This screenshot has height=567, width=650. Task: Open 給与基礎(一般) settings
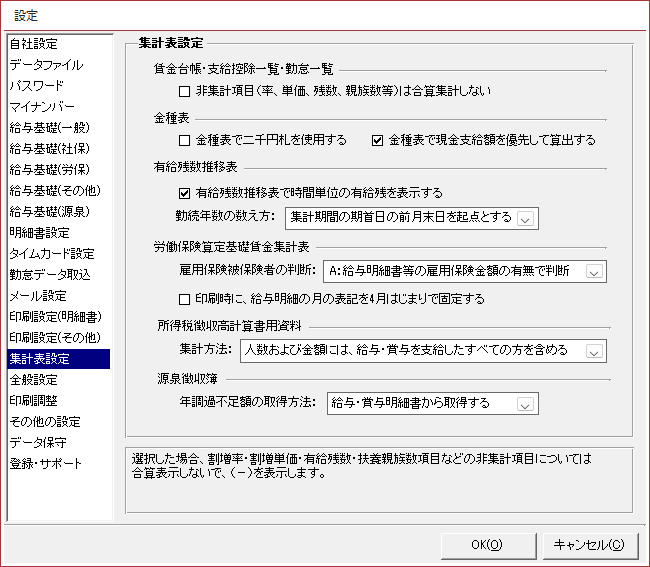[x=49, y=128]
